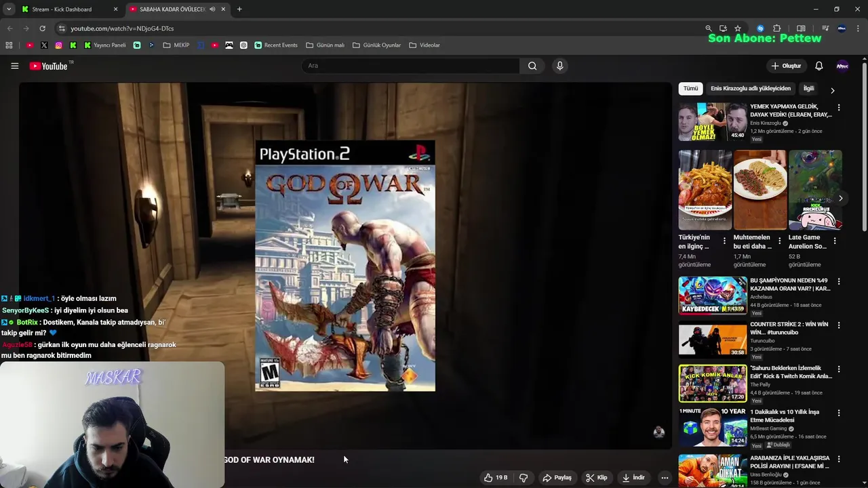Select the İlgili filter chip

click(x=808, y=89)
